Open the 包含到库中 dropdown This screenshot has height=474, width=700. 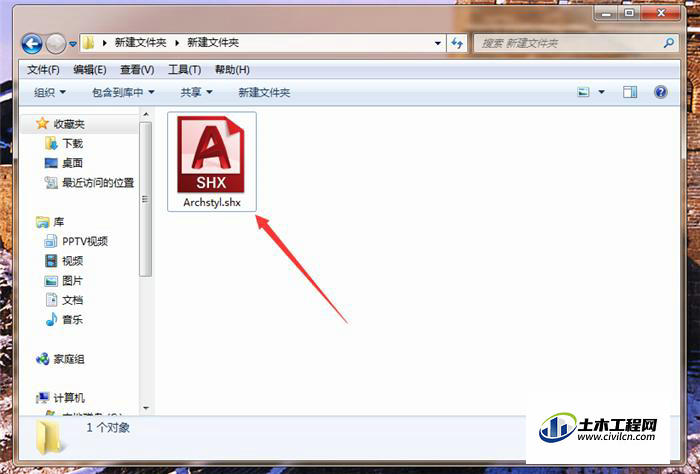123,92
